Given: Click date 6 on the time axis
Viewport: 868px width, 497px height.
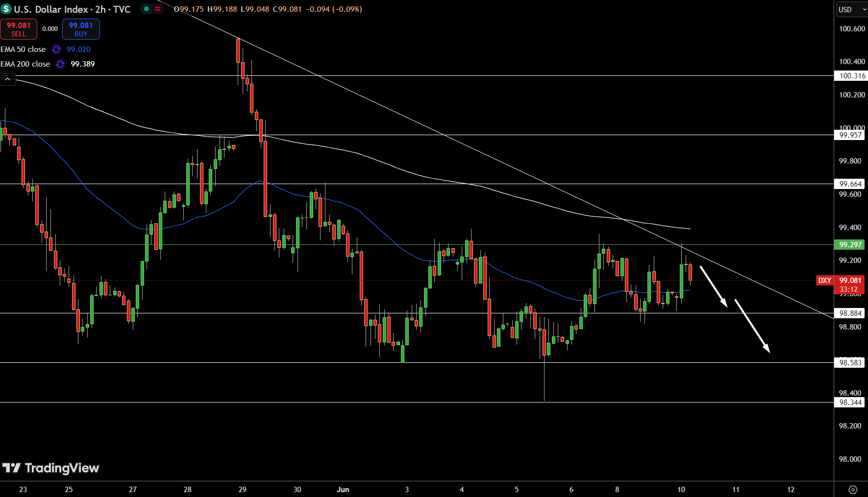Looking at the screenshot, I should click(x=571, y=490).
